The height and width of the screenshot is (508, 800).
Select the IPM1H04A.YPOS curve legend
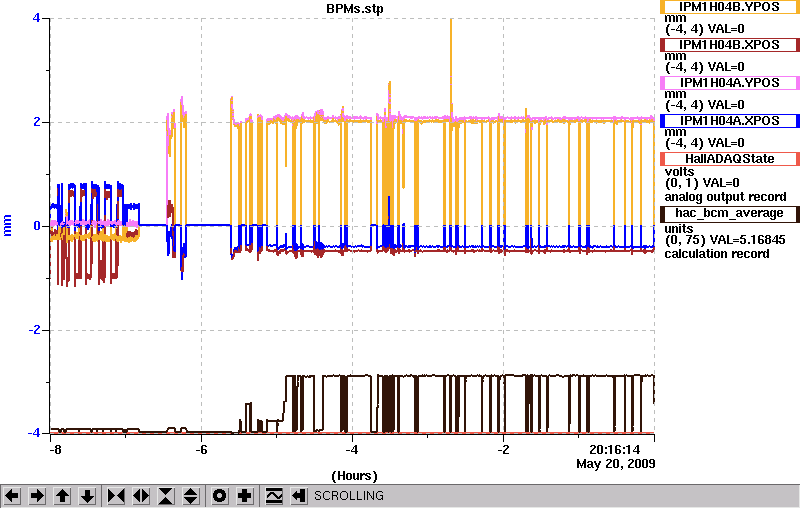[729, 83]
